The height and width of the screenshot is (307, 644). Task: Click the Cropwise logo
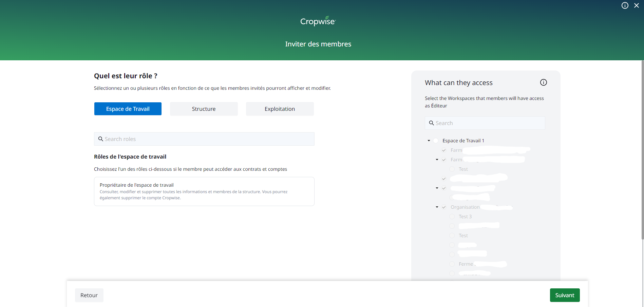(318, 21)
